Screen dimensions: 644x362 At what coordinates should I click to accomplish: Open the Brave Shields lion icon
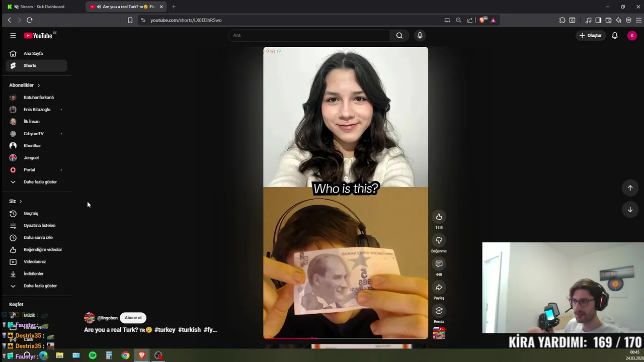click(483, 20)
